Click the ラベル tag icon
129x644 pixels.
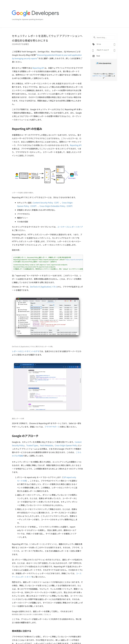93,44
